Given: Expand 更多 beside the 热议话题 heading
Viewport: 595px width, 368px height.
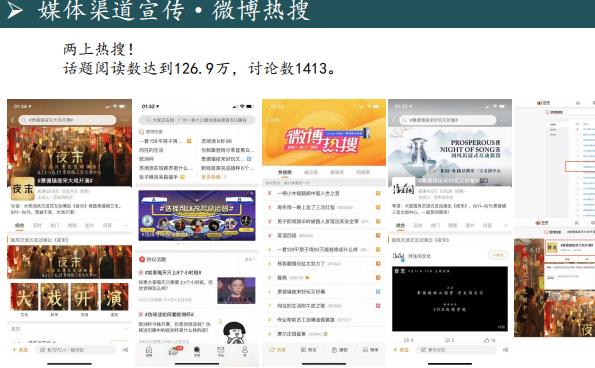Looking at the screenshot, I should click(x=249, y=259).
